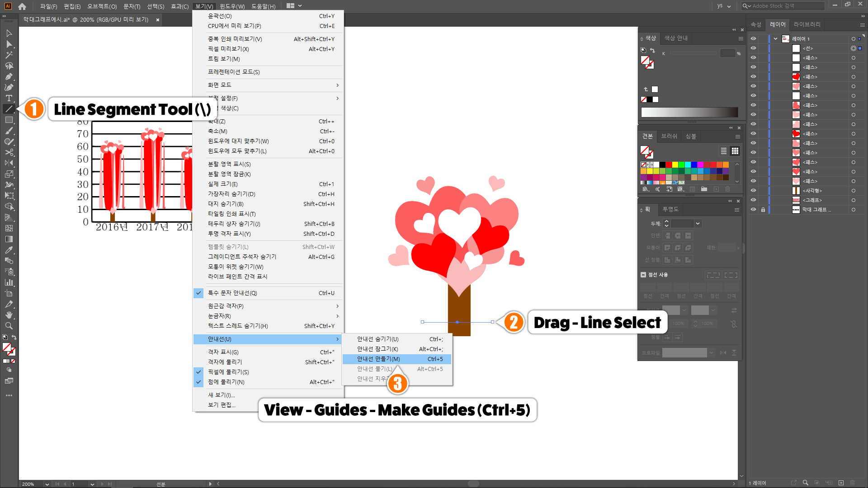This screenshot has height=488, width=868.
Task: Select the Zoom magnifier tool
Action: click(x=9, y=326)
